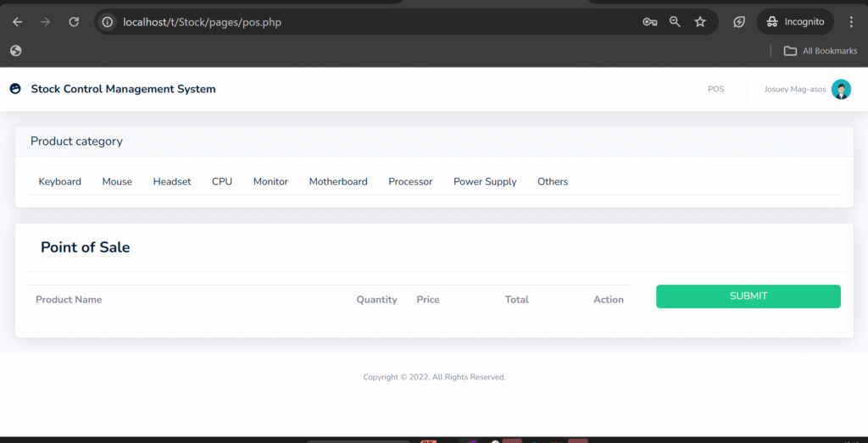Select the Mouse category tab
The image size is (868, 443).
(x=117, y=181)
